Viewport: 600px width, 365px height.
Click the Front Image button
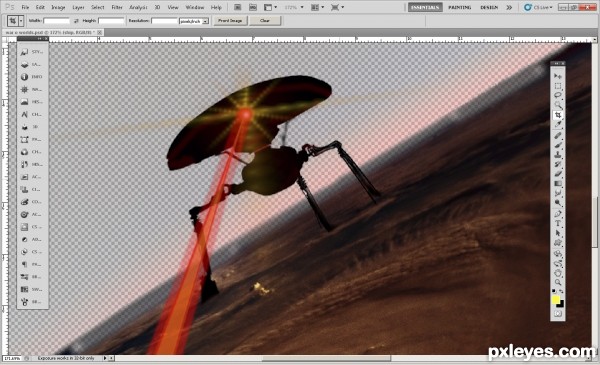pyautogui.click(x=230, y=21)
